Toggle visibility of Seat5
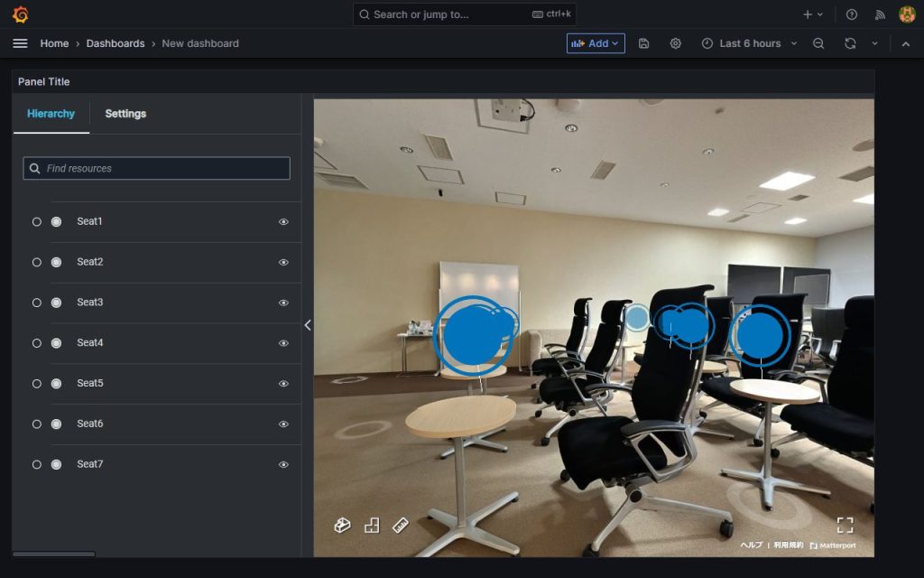Screen dimensions: 924x578 (283, 384)
